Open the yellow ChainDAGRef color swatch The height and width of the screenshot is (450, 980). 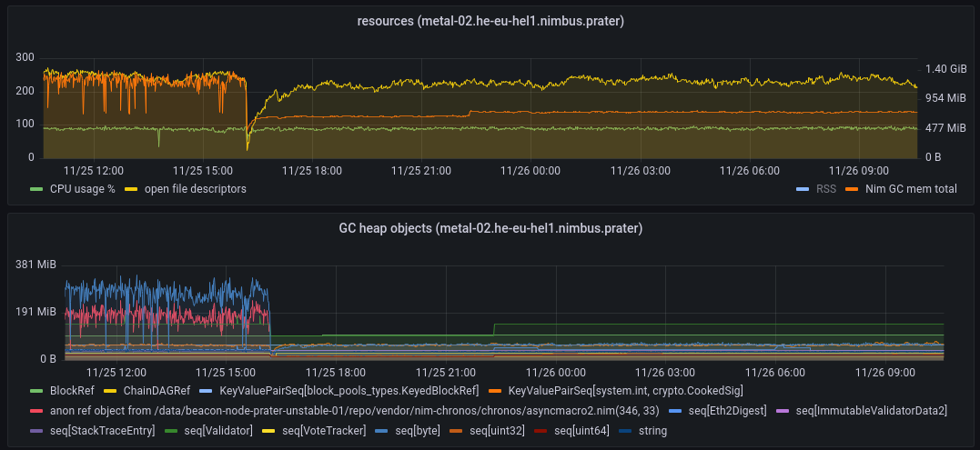(x=111, y=391)
